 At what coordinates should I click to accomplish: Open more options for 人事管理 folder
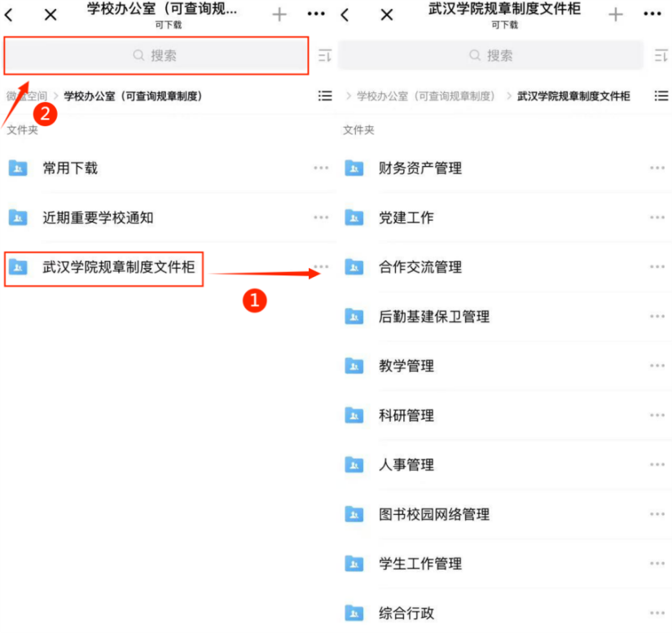657,464
